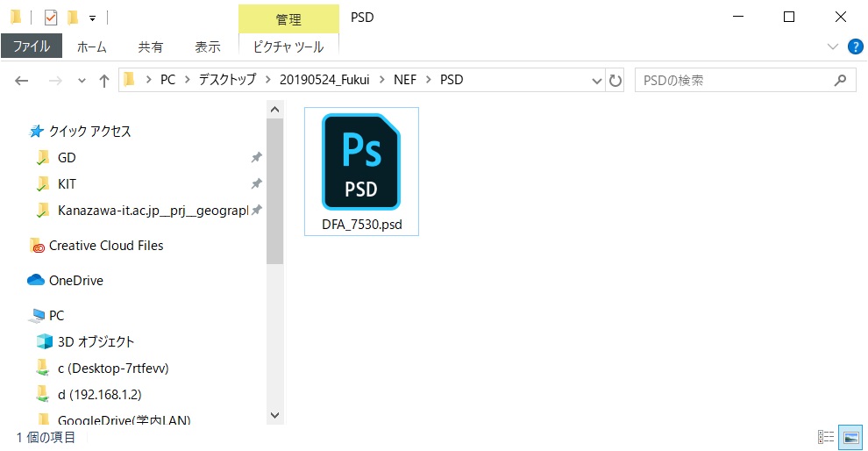
Task: Select the OneDrive cloud icon
Action: pyautogui.click(x=36, y=280)
